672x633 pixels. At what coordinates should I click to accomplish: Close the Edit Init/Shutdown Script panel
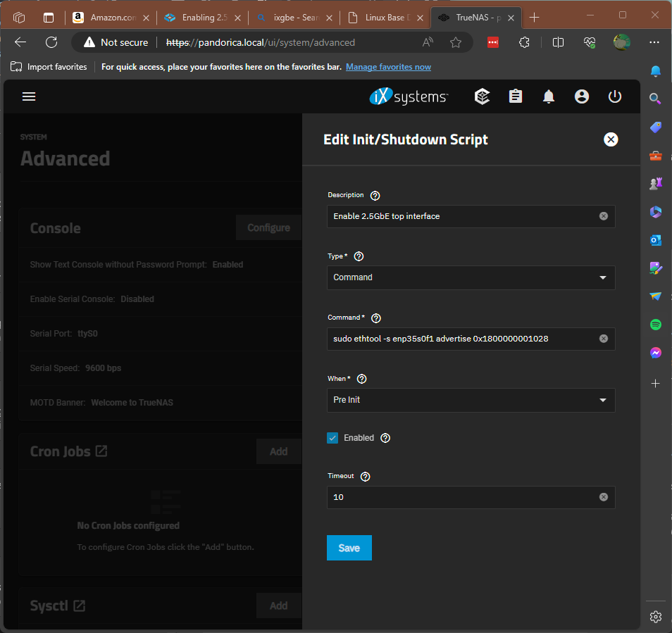click(x=611, y=139)
